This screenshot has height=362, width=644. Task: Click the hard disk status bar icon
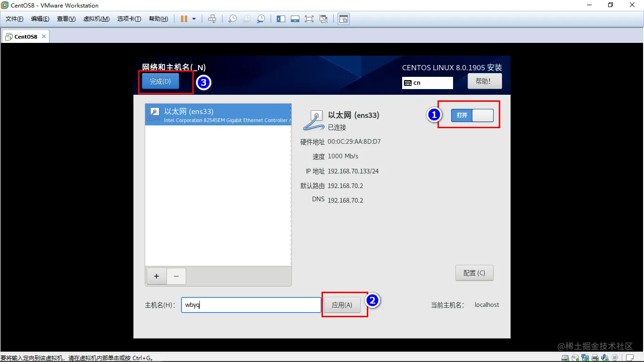(565, 358)
